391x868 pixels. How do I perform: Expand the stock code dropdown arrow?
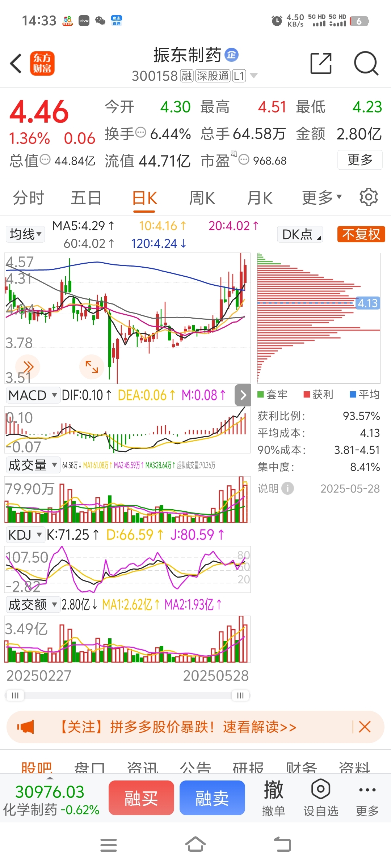pyautogui.click(x=254, y=76)
